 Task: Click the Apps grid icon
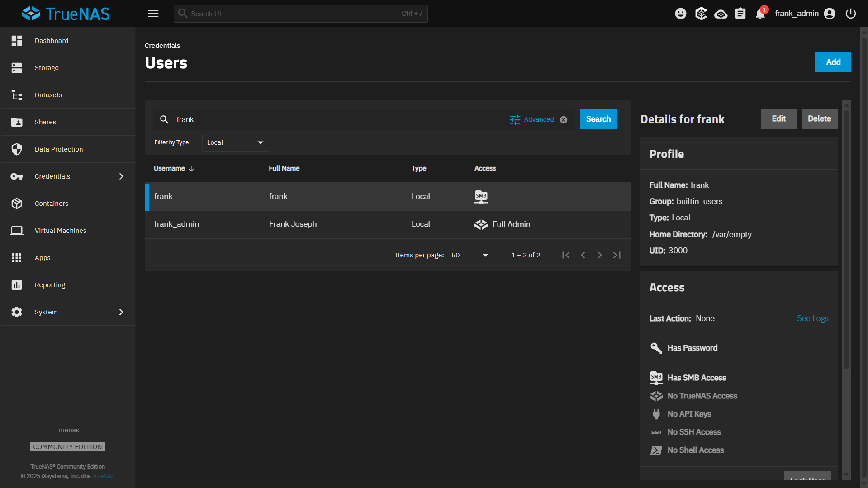[17, 258]
